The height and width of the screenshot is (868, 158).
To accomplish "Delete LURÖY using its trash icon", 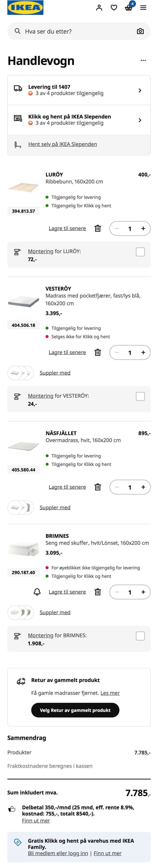I will 98,229.
